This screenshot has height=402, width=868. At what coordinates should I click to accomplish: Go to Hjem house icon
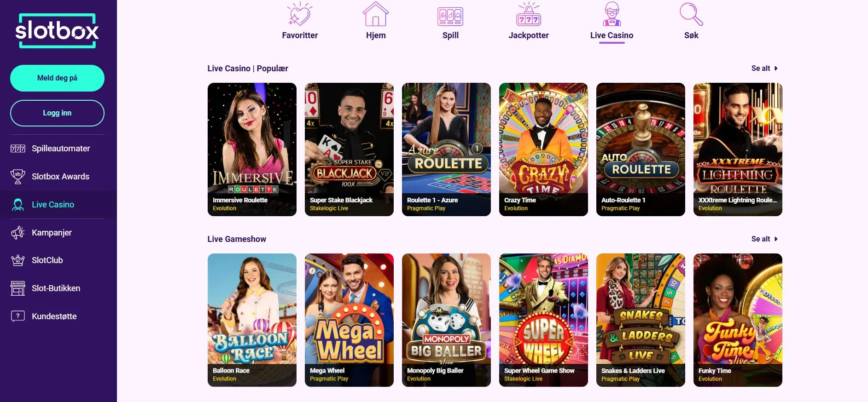(376, 14)
